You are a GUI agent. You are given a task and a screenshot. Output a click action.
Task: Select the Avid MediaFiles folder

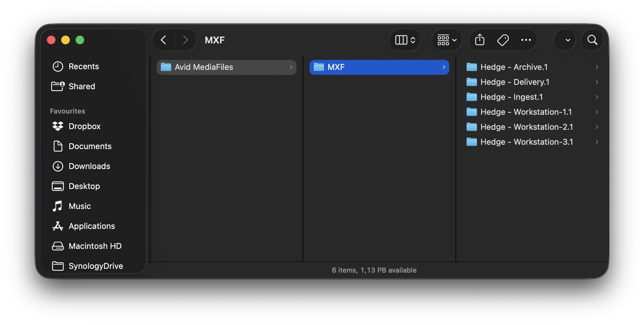click(x=204, y=67)
